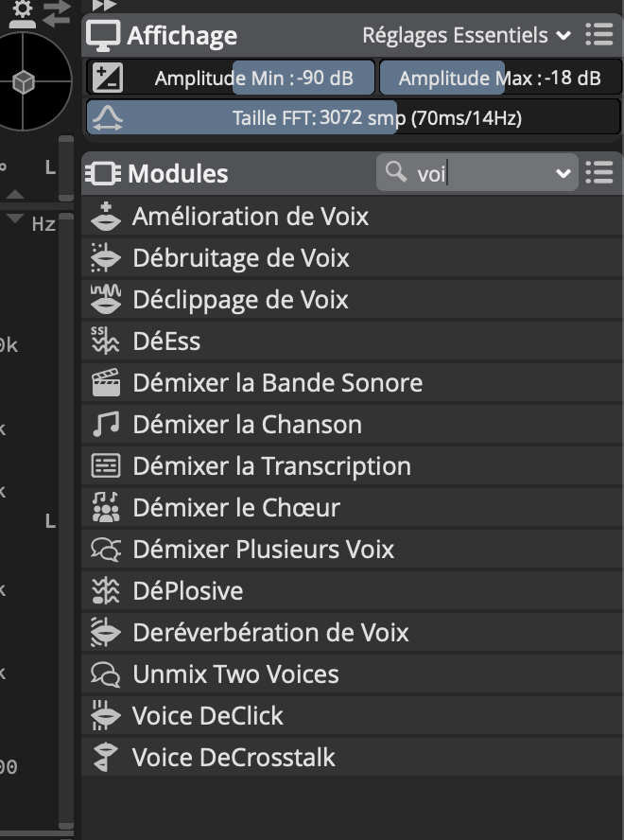Click the Débruitage de Voix module icon
The image size is (624, 840).
pos(106,258)
